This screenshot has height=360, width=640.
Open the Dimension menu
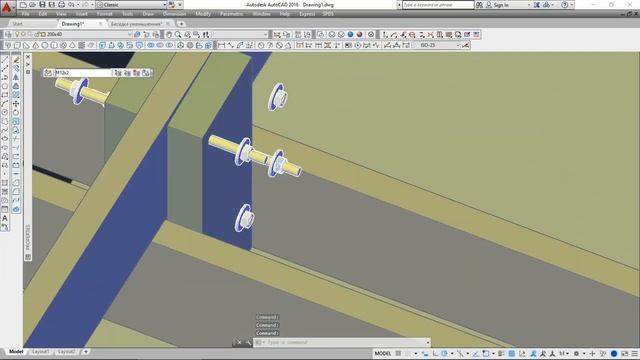tap(174, 14)
